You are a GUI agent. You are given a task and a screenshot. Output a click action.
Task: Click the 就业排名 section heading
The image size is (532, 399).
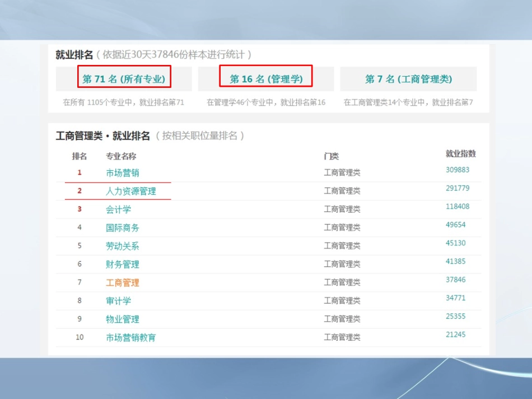74,55
